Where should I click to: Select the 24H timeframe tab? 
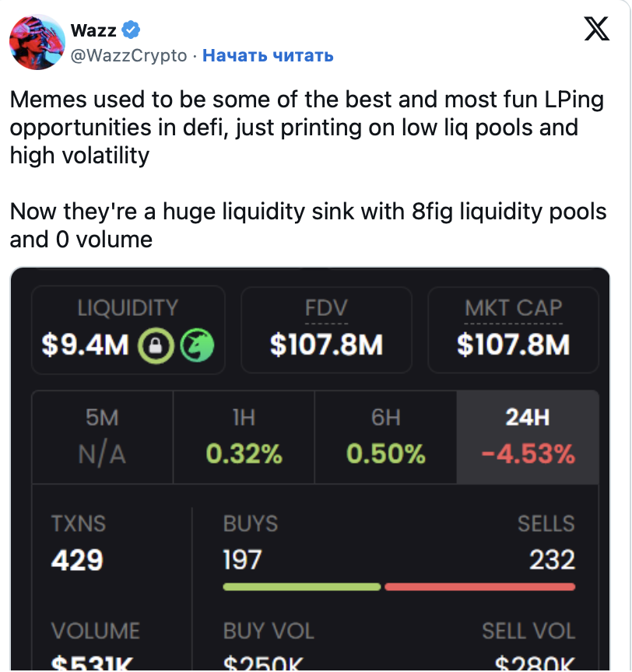pyautogui.click(x=528, y=436)
